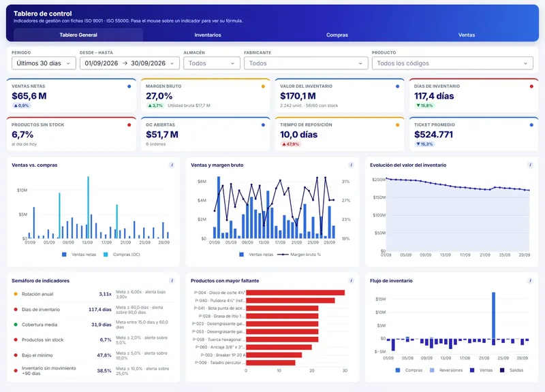Switch to the Tablero General tab
The image size is (545, 392).
click(78, 35)
